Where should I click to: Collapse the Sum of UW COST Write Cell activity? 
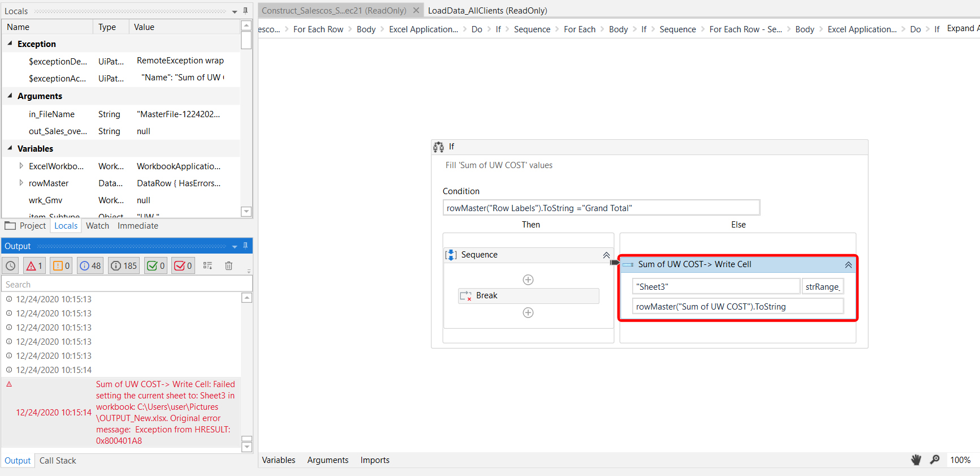(x=848, y=264)
